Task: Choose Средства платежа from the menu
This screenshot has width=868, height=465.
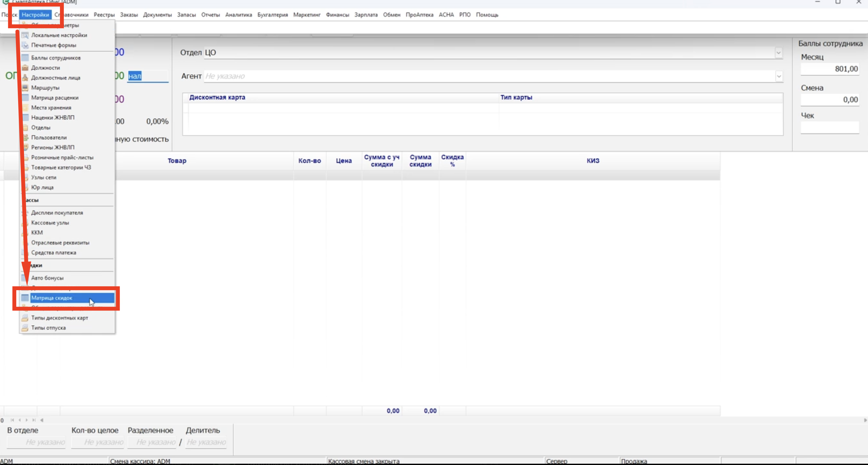Action: pos(53,253)
